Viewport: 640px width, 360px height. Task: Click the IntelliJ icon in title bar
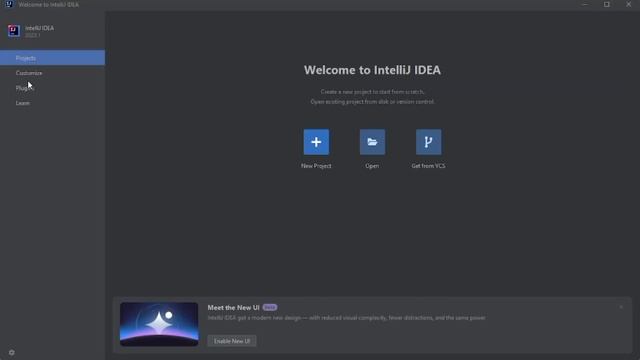pos(9,4)
